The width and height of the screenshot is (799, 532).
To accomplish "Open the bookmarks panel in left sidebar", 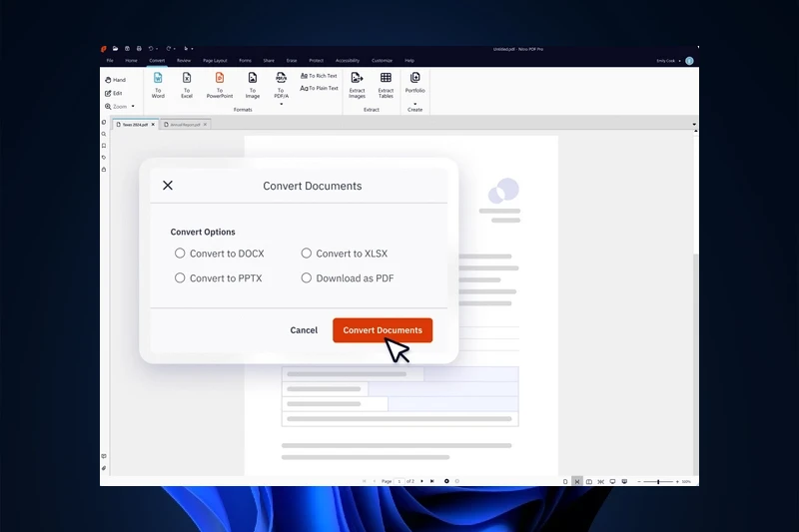I will 104,146.
